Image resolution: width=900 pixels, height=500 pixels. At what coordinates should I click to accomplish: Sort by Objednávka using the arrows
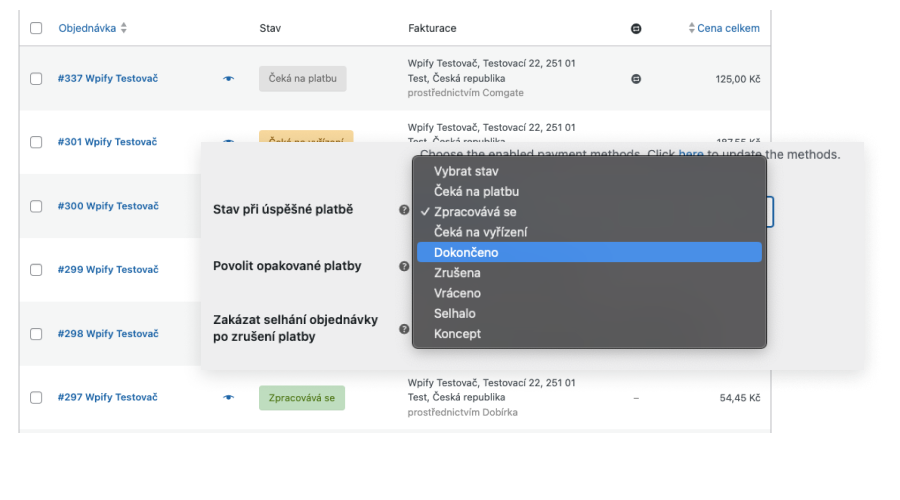(x=123, y=28)
